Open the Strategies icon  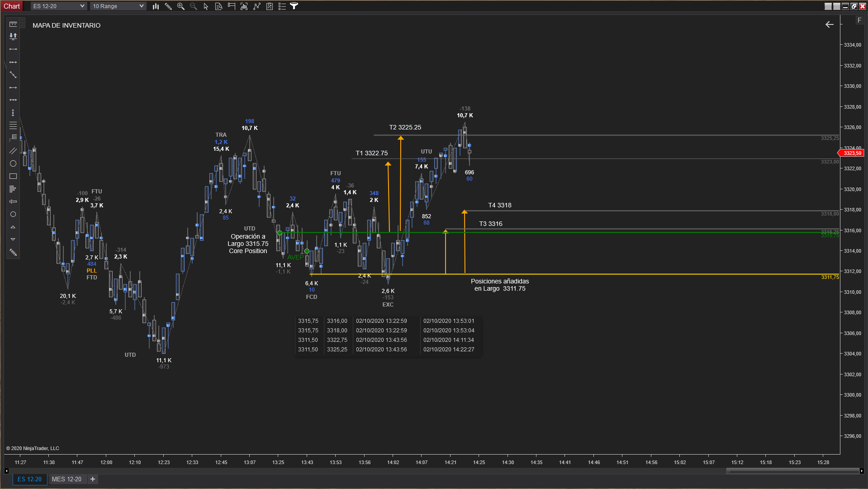point(270,6)
